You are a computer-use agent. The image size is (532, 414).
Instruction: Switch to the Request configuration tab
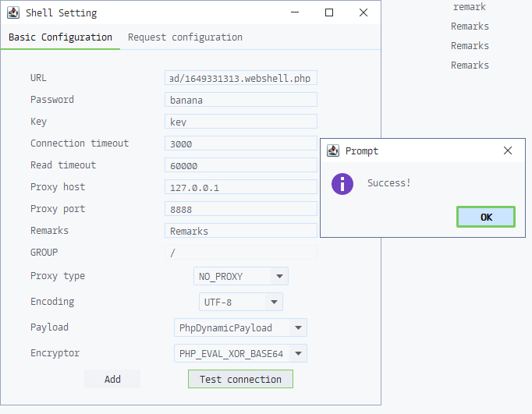coord(185,37)
